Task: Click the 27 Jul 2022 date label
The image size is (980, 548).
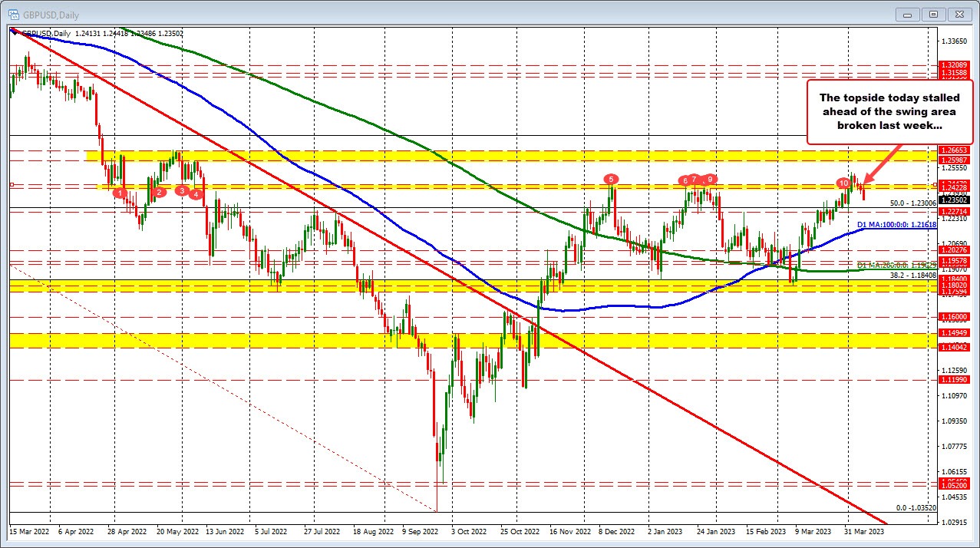Action: pyautogui.click(x=322, y=530)
